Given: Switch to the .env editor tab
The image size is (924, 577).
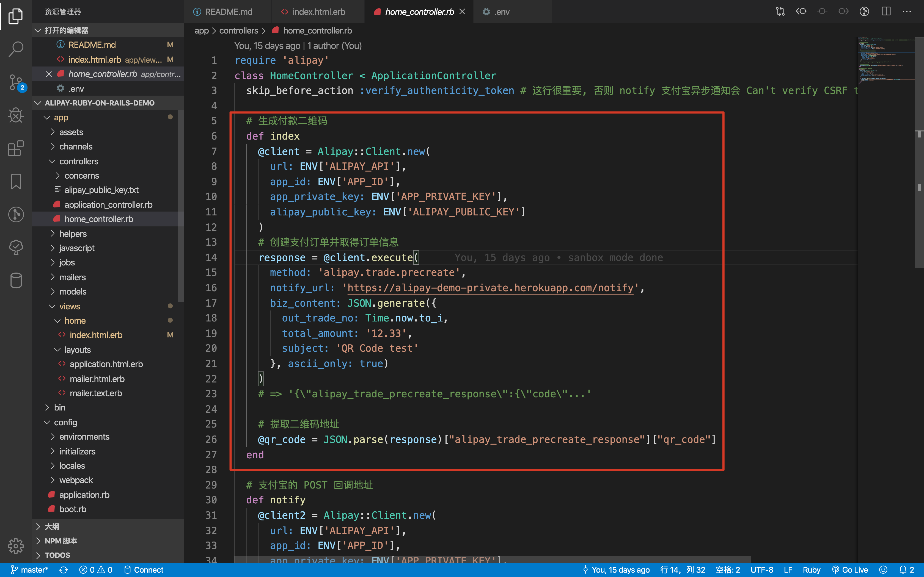Looking at the screenshot, I should pyautogui.click(x=501, y=12).
